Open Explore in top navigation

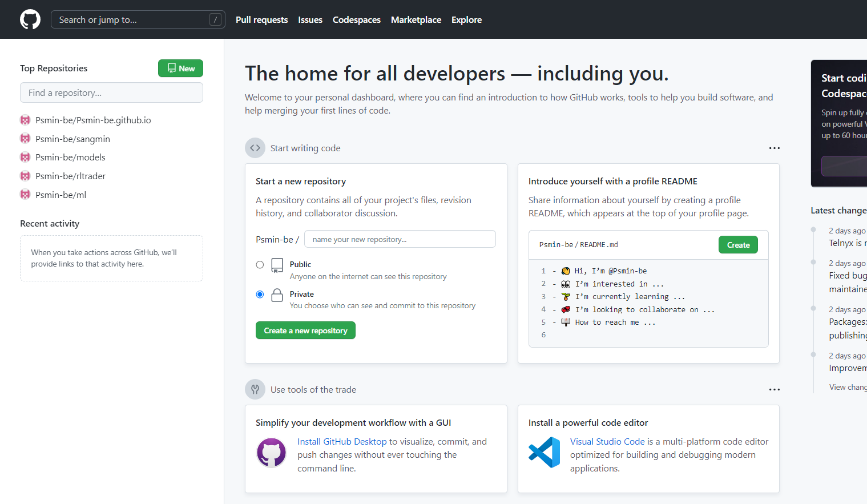click(x=466, y=19)
